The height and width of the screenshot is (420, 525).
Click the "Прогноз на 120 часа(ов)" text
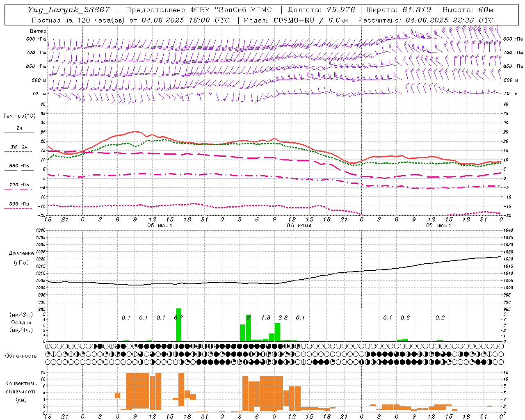pyautogui.click(x=79, y=20)
